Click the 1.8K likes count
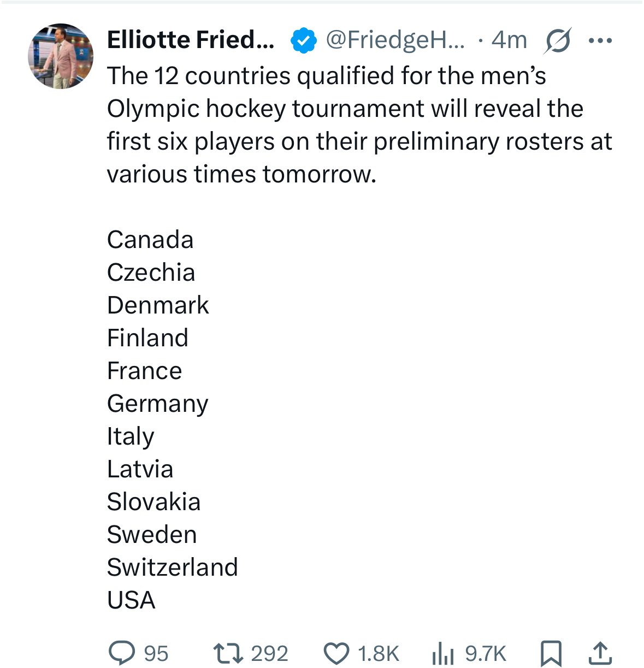 click(379, 653)
